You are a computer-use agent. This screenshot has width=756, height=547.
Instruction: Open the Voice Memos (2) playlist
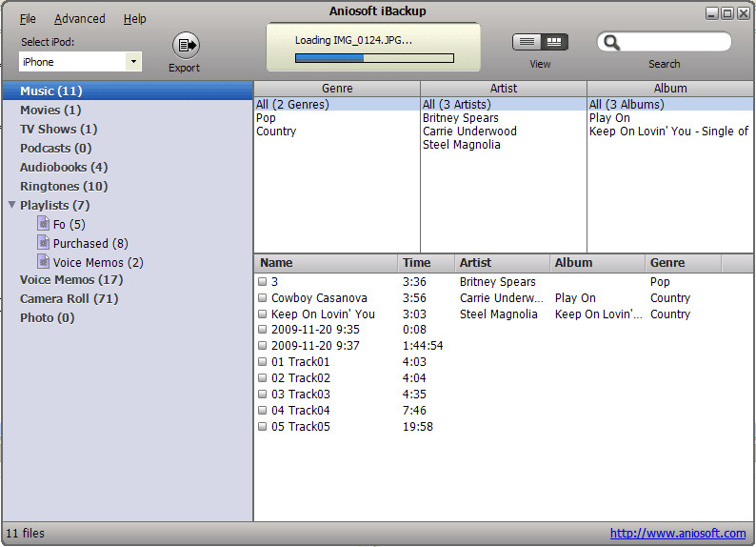tap(98, 262)
